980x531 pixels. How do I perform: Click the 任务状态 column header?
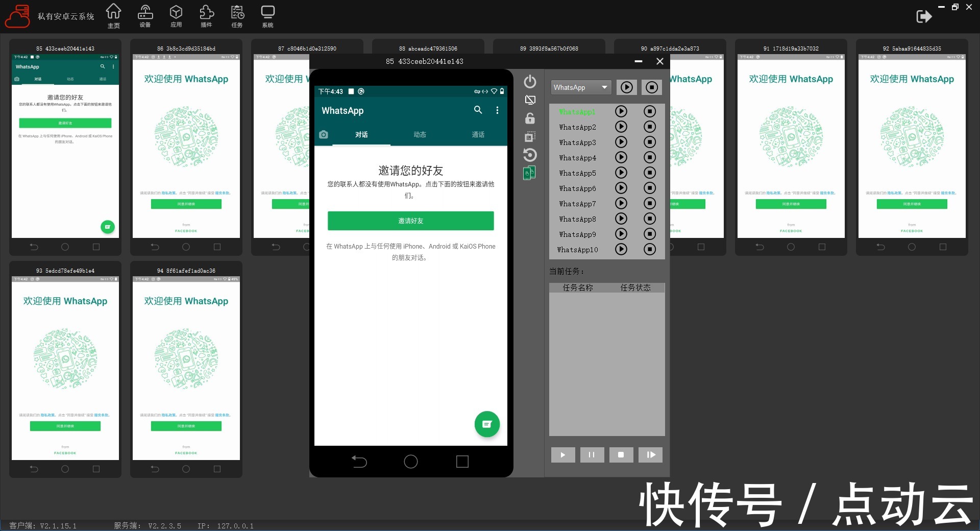[635, 287]
